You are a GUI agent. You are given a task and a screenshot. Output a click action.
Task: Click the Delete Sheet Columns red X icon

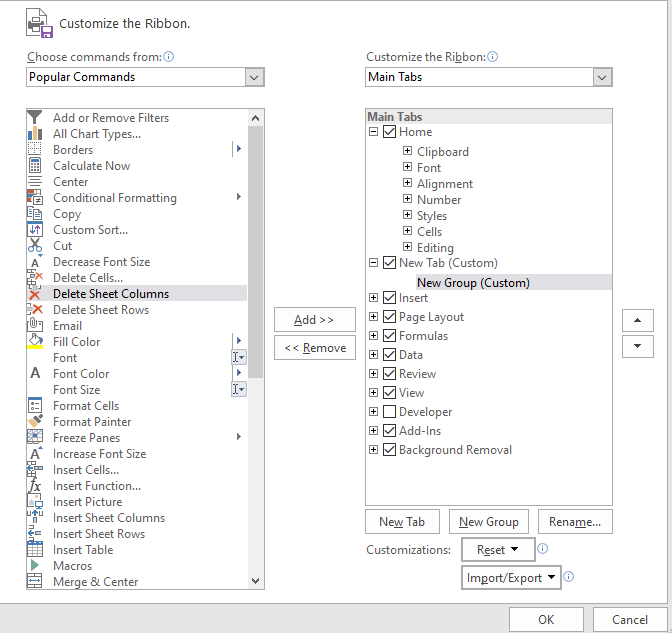(x=35, y=294)
